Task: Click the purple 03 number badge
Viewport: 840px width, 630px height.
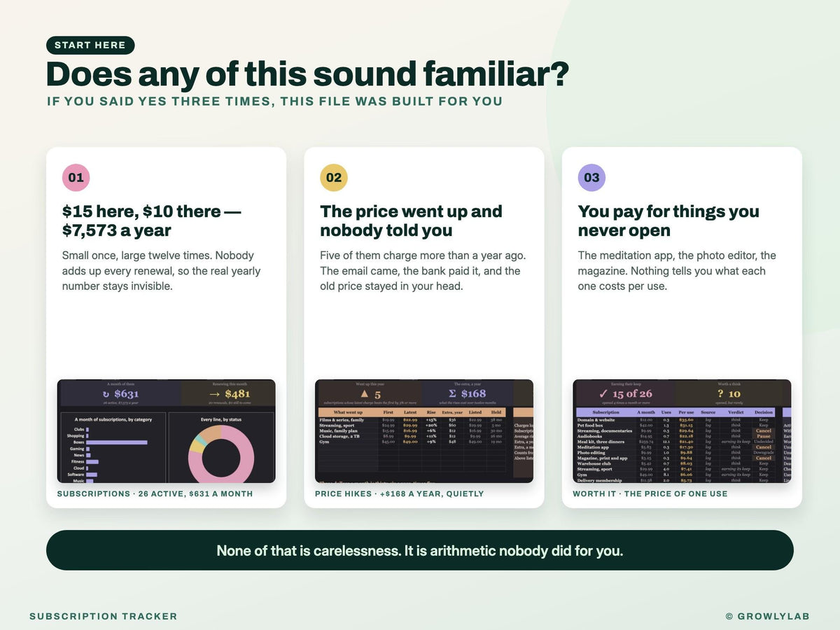Action: click(x=591, y=178)
